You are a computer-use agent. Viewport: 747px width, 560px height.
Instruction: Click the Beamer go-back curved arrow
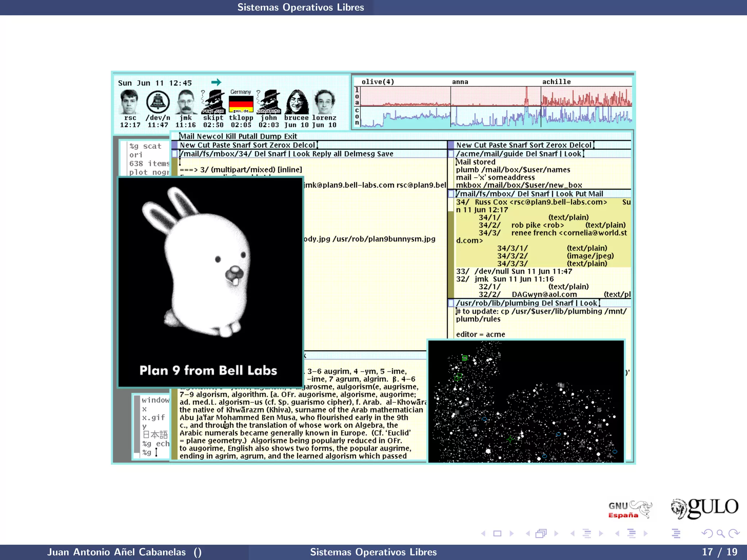(707, 533)
